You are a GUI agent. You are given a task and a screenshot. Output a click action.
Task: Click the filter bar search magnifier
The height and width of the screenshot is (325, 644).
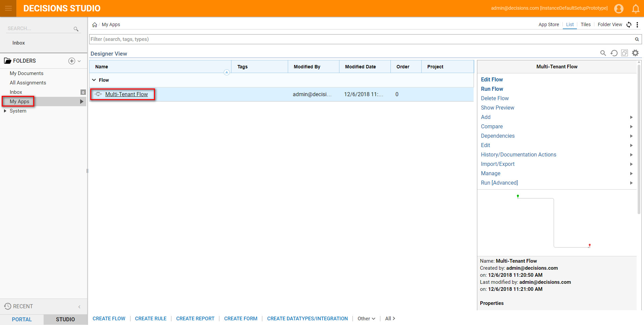(x=637, y=39)
